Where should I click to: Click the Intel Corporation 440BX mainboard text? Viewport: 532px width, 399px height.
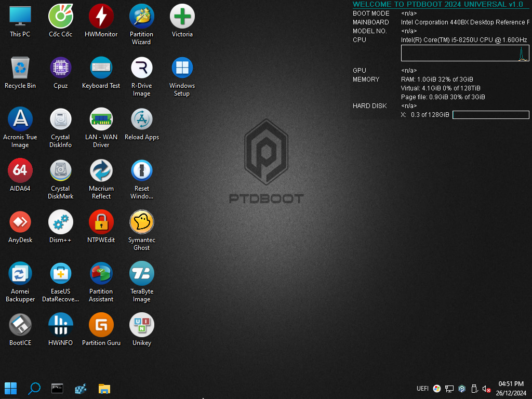click(x=465, y=22)
